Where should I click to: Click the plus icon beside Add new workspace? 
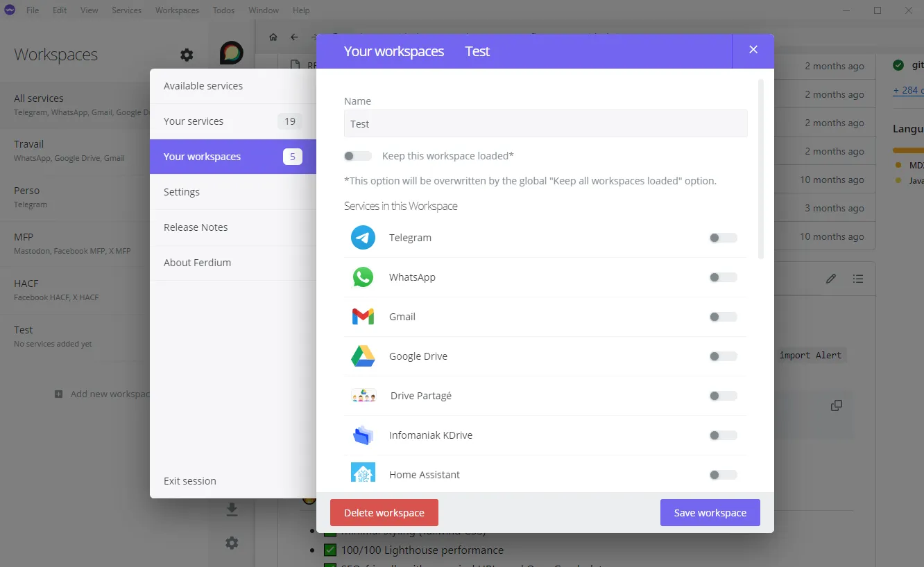[x=59, y=394]
